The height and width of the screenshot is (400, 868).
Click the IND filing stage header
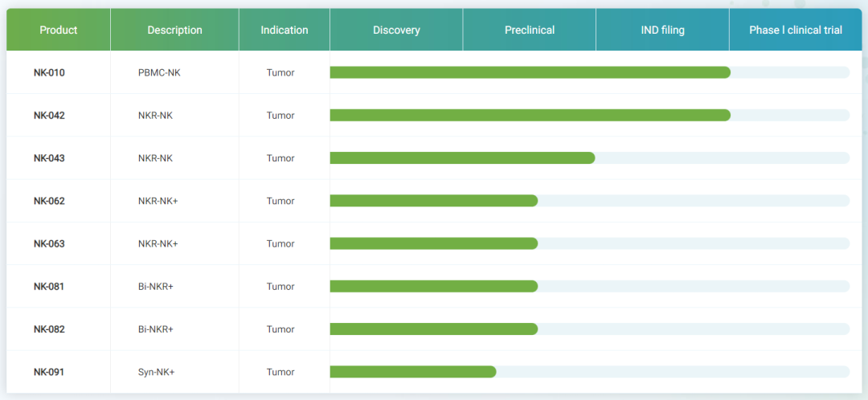point(662,30)
